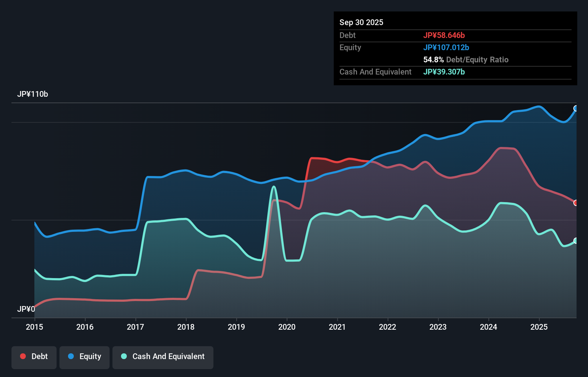
Task: Click the teal Cash value JP¥39.307b
Action: point(444,72)
